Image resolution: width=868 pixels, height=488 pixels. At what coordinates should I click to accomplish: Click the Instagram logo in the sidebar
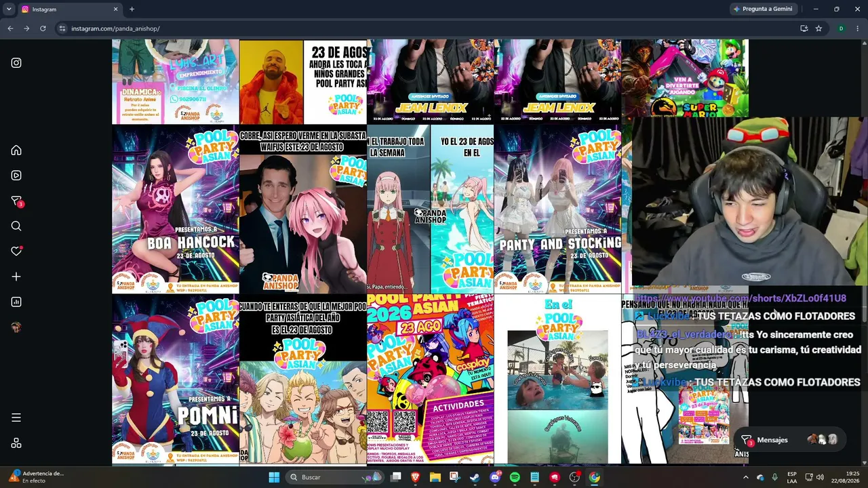click(16, 63)
